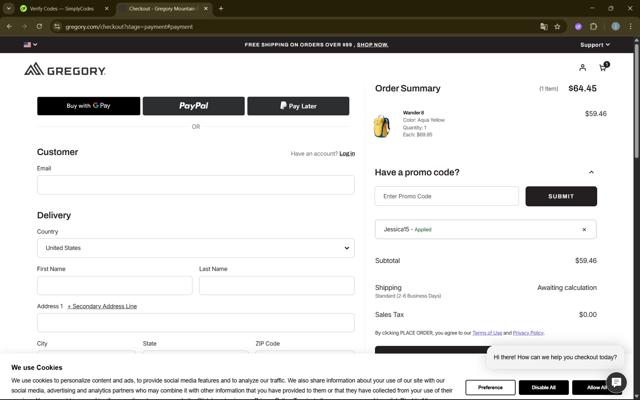
Task: Click the chat greeting message bubble
Action: point(555,357)
